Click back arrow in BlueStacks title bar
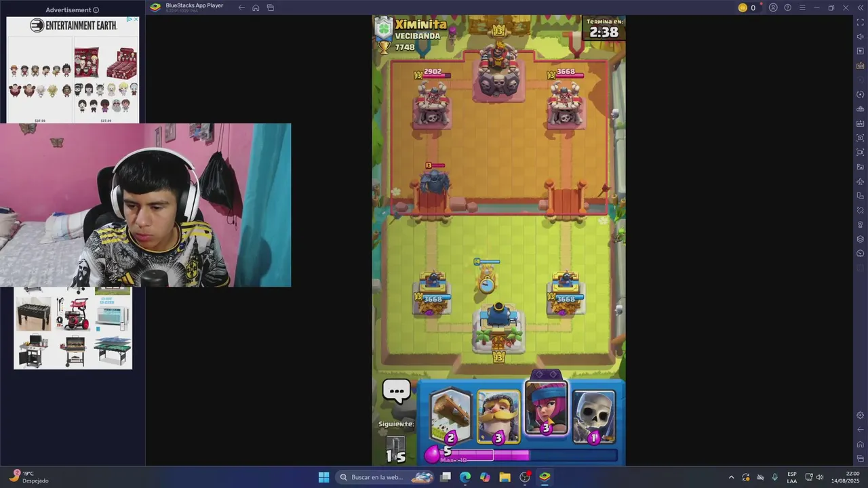This screenshot has width=868, height=488. [241, 7]
